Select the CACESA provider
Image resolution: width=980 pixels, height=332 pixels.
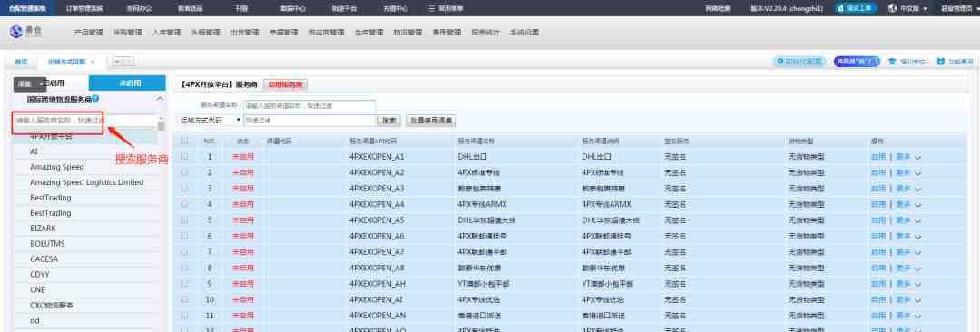[x=44, y=259]
